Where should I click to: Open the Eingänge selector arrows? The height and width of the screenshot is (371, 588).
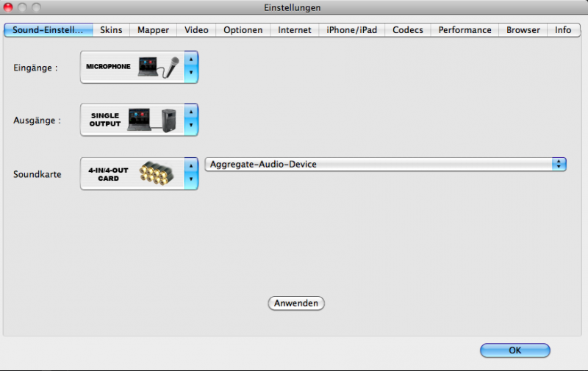191,67
